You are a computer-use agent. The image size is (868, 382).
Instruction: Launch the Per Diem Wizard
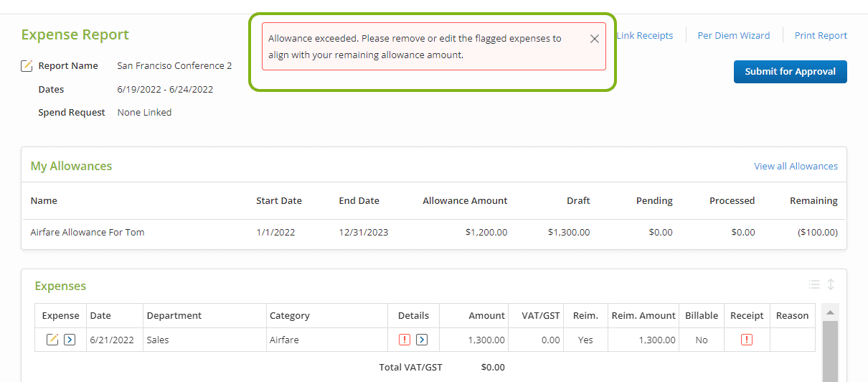coord(733,35)
